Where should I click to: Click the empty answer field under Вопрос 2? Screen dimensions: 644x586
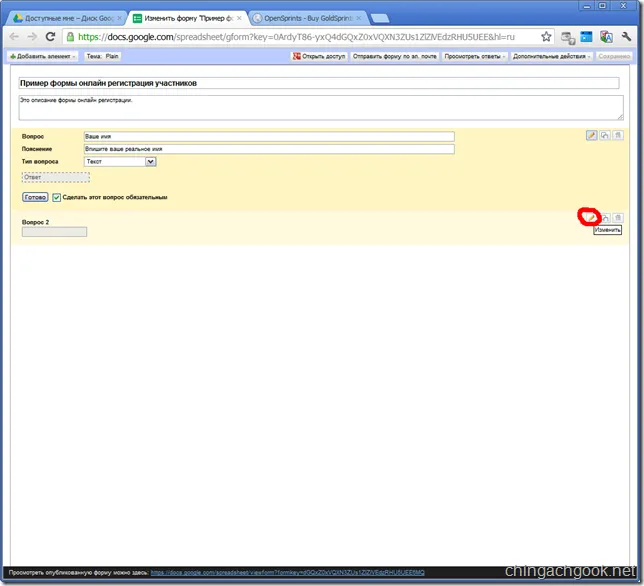coord(54,232)
